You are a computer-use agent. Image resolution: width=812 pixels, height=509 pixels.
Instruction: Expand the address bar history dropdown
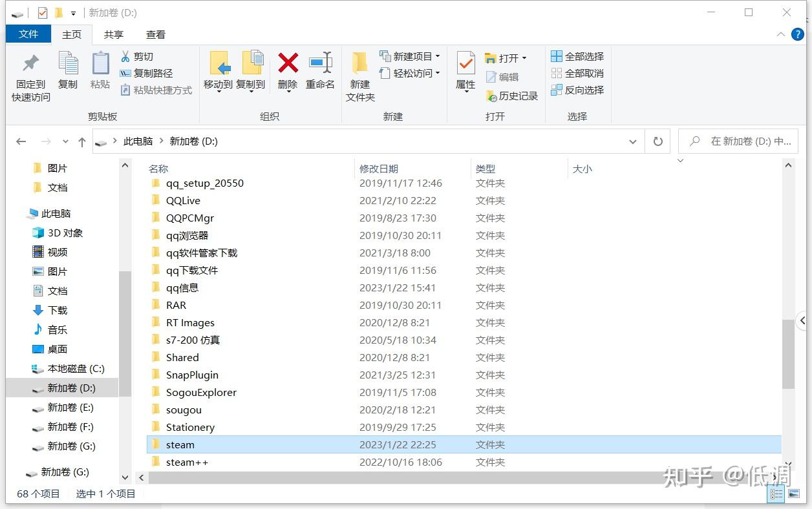click(x=633, y=141)
